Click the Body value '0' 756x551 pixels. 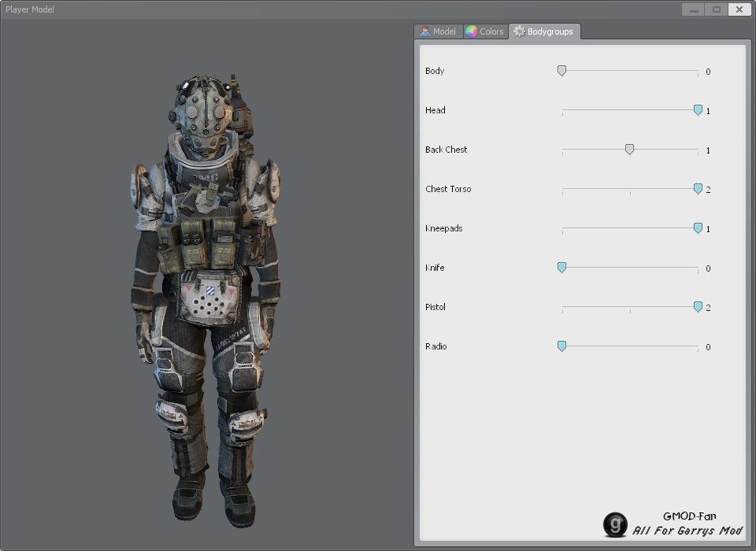[708, 72]
